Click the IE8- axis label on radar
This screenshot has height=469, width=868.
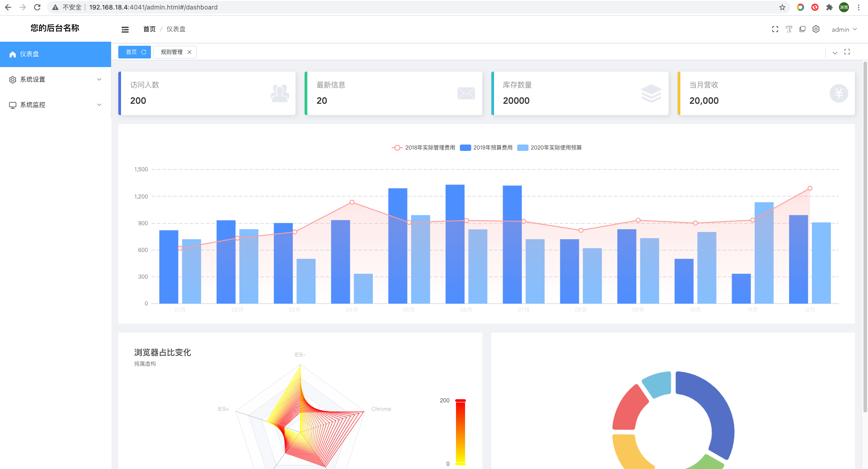tap(300, 355)
